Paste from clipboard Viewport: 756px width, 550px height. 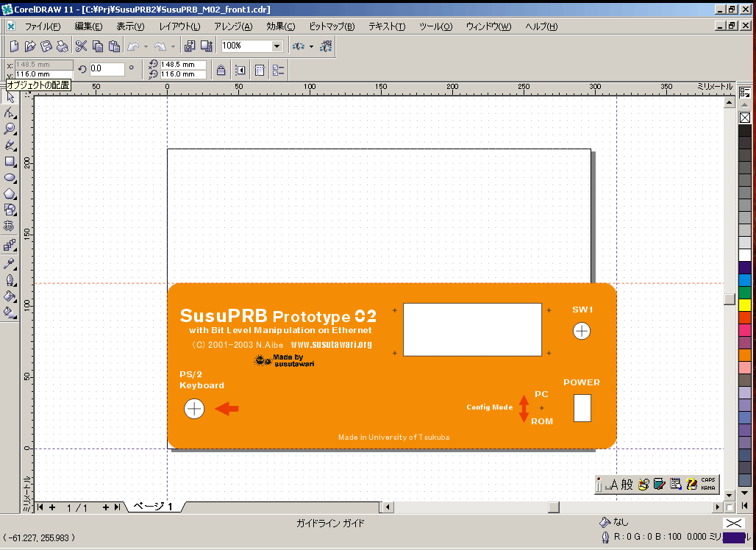click(114, 46)
